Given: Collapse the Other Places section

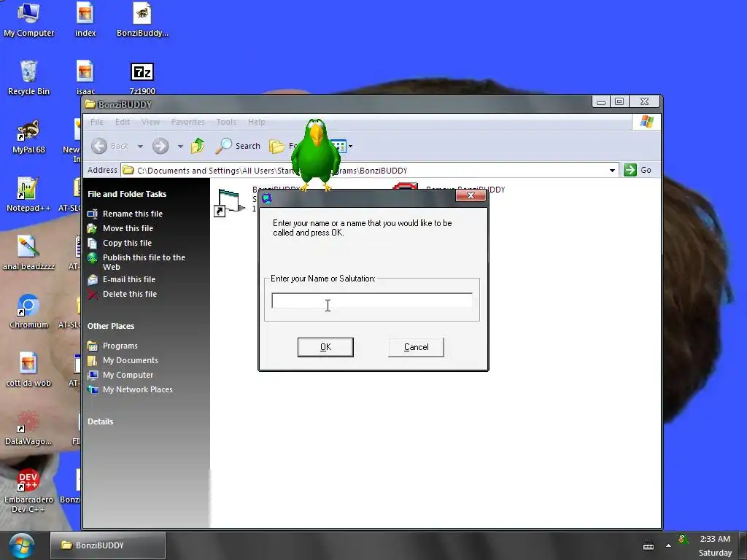Looking at the screenshot, I should (111, 326).
